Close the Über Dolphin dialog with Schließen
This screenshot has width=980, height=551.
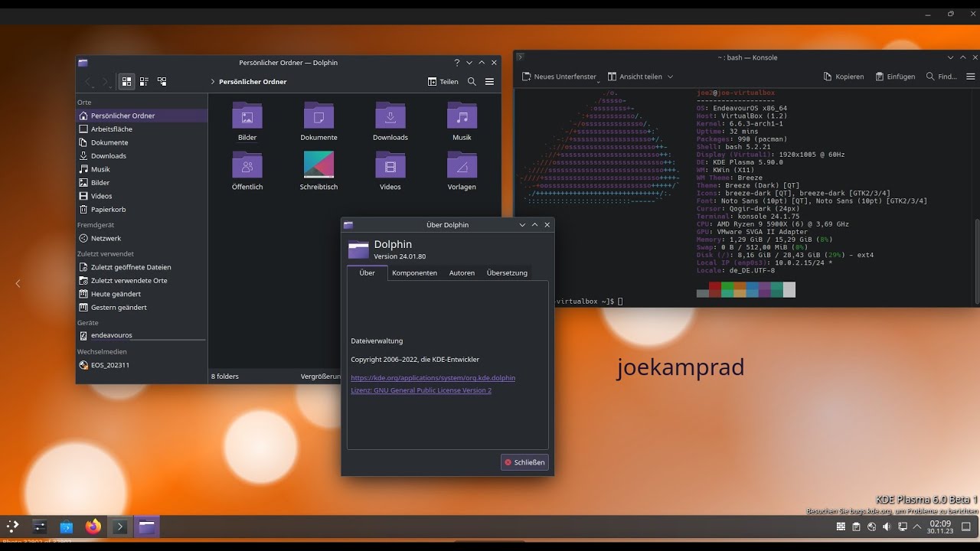click(x=524, y=462)
